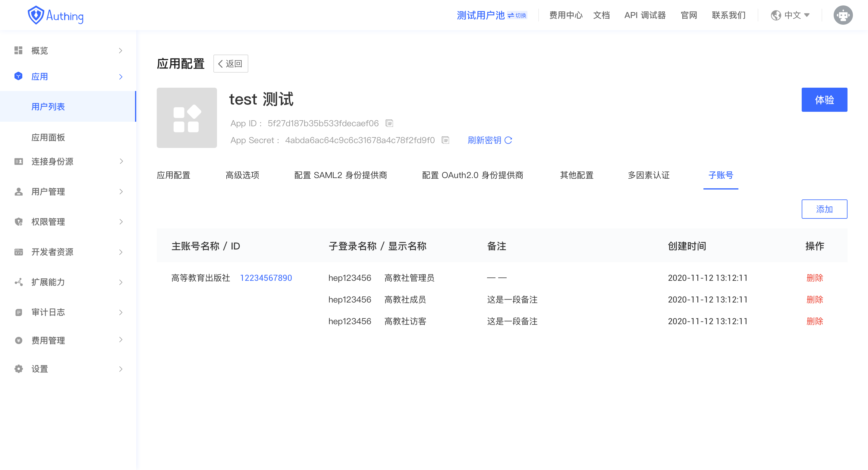
Task: Click the 连接身份源 sidebar icon
Action: tap(18, 161)
